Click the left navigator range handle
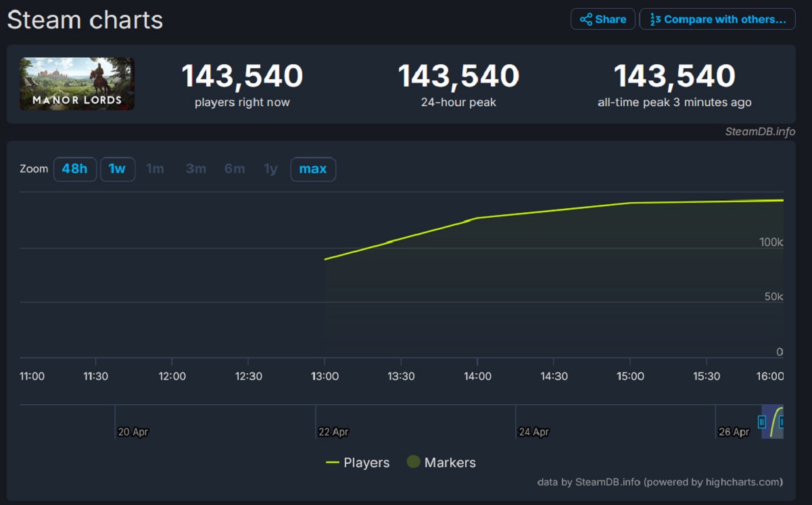Image resolution: width=812 pixels, height=505 pixels. (762, 422)
